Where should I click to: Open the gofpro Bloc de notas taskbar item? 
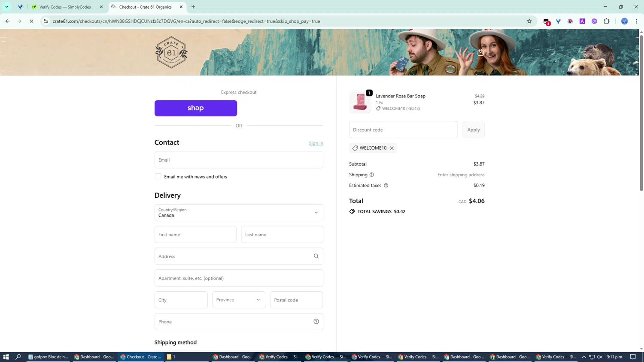48,357
